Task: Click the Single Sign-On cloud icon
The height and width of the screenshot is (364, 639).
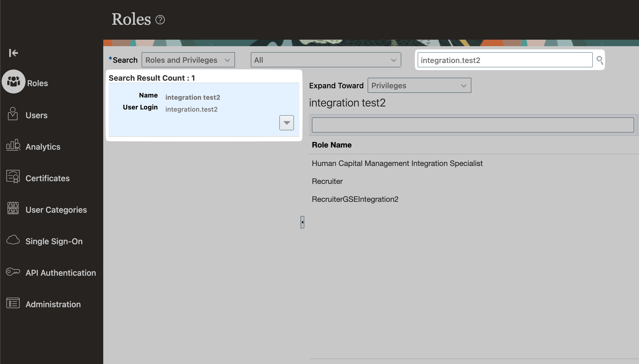Action: coord(13,240)
